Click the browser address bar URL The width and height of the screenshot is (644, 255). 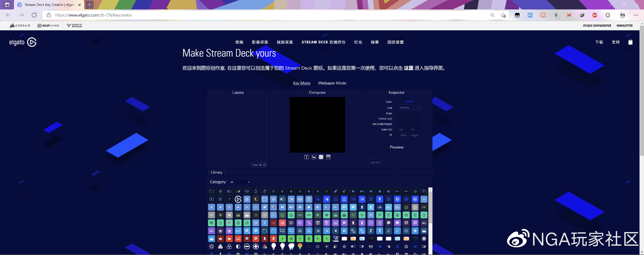(94, 15)
